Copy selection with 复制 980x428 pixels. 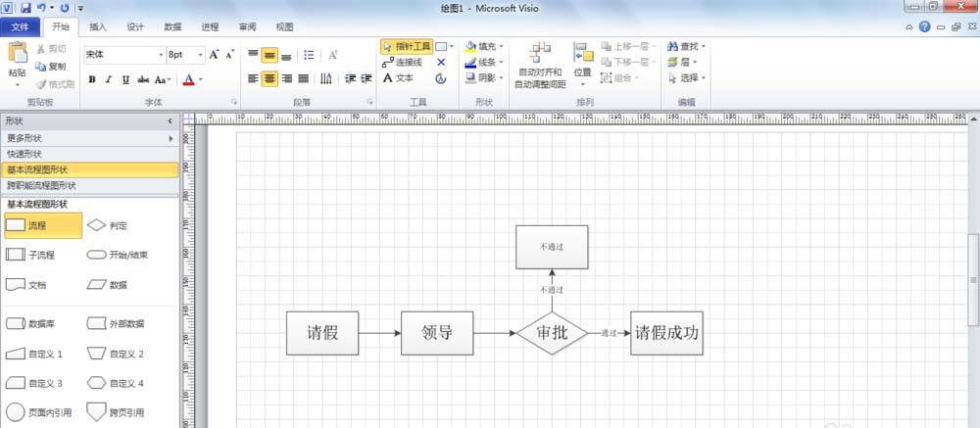point(51,67)
